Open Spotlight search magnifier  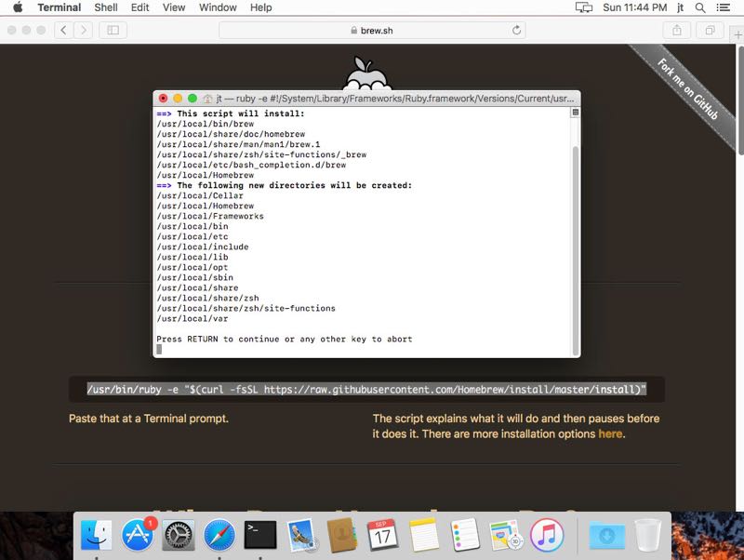click(x=700, y=7)
